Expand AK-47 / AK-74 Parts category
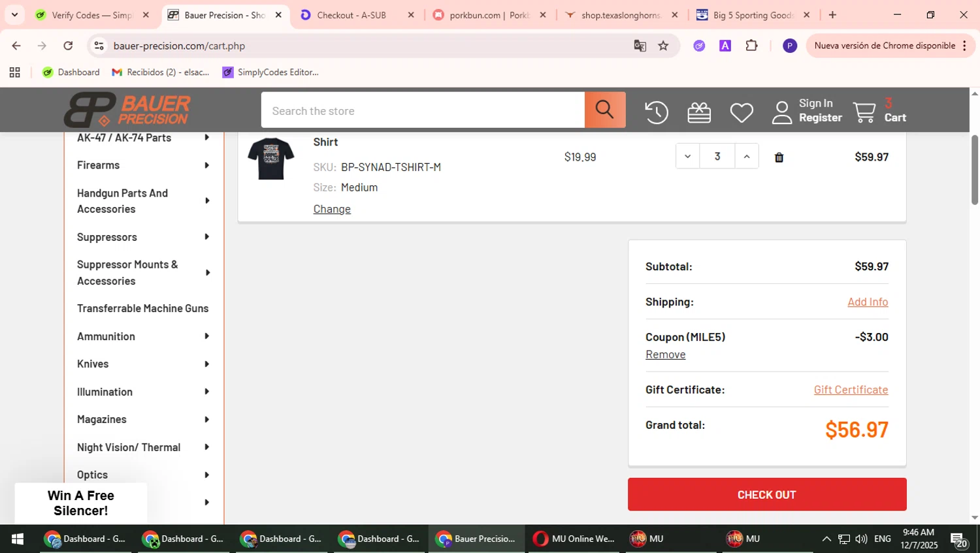Viewport: 980px width, 553px height. 206,138
